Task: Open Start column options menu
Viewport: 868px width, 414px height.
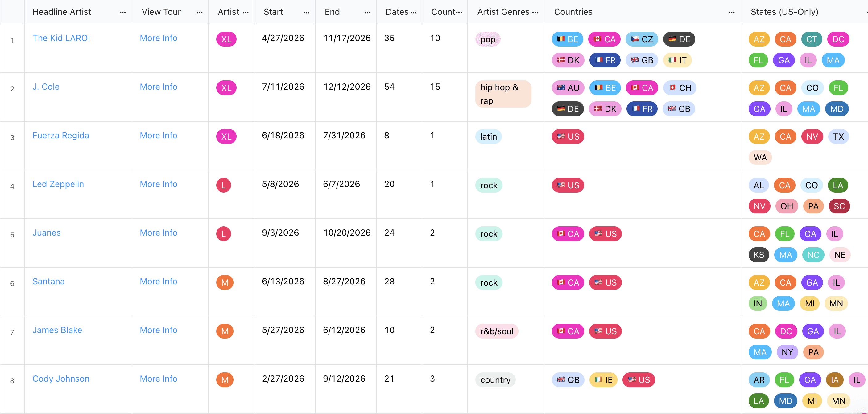Action: 306,12
